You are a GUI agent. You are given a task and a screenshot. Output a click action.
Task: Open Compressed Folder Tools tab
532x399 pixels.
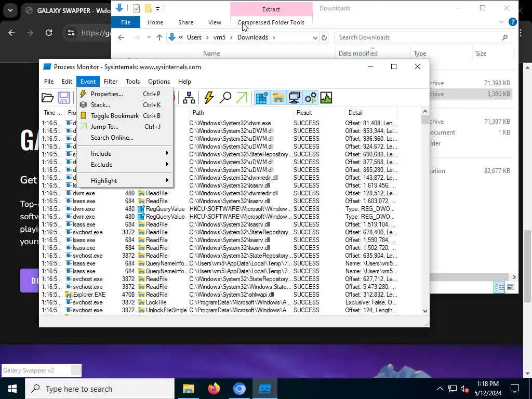tap(271, 22)
